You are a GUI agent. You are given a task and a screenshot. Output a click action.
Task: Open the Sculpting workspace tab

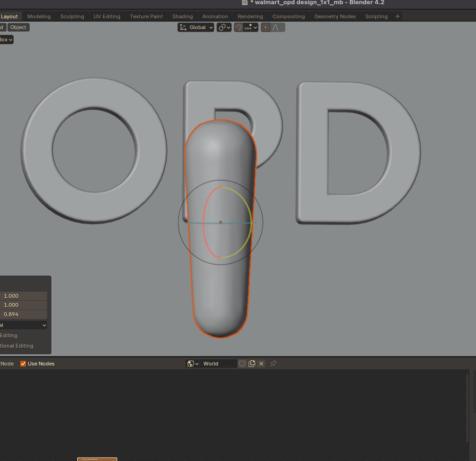coord(72,16)
